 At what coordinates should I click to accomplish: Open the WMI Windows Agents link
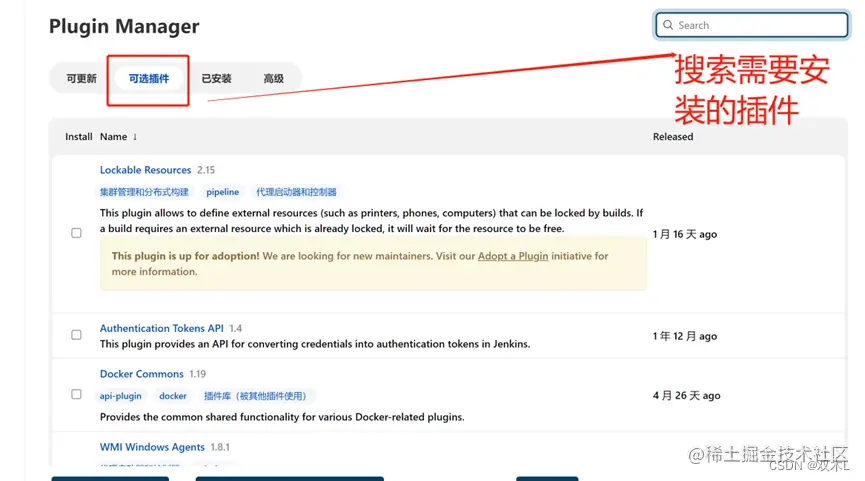152,447
